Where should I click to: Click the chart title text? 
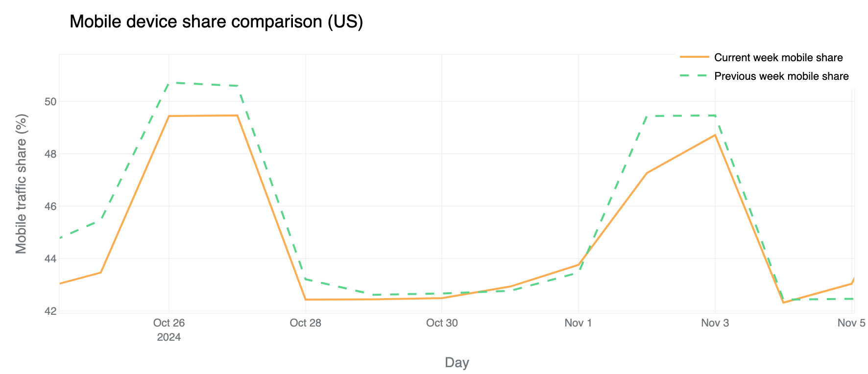point(216,22)
